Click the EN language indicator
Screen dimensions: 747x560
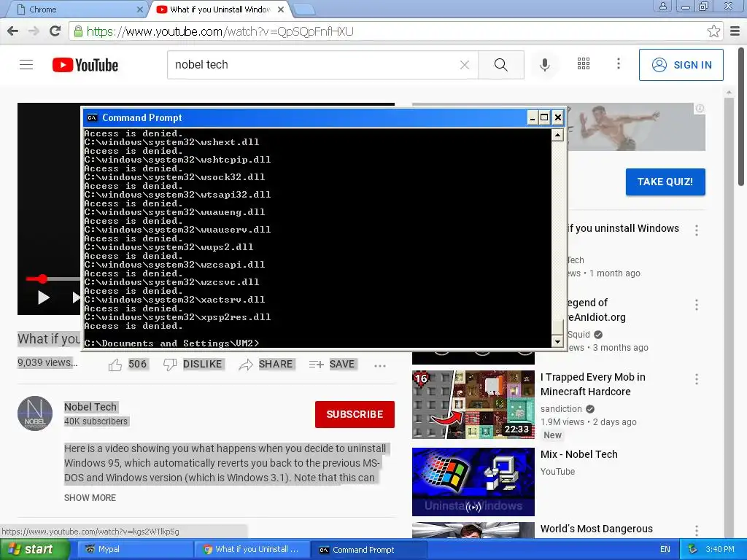(x=665, y=549)
